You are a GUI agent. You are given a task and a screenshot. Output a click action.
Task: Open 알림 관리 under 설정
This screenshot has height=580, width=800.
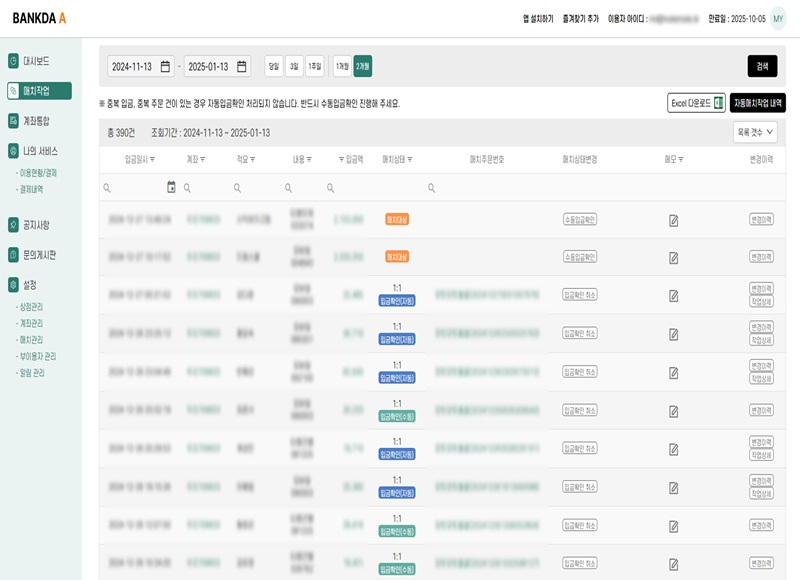pos(31,373)
